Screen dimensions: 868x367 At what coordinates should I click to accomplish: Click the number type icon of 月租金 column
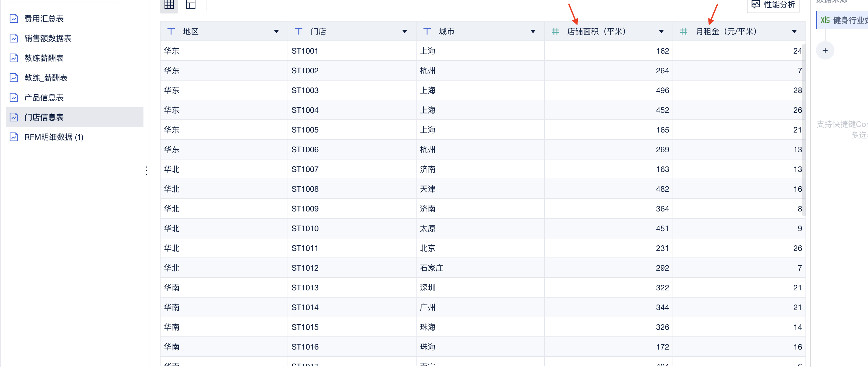683,32
